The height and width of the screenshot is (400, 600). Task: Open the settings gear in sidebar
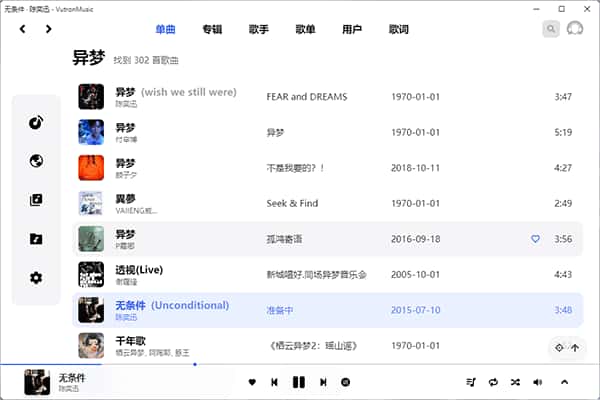click(36, 278)
